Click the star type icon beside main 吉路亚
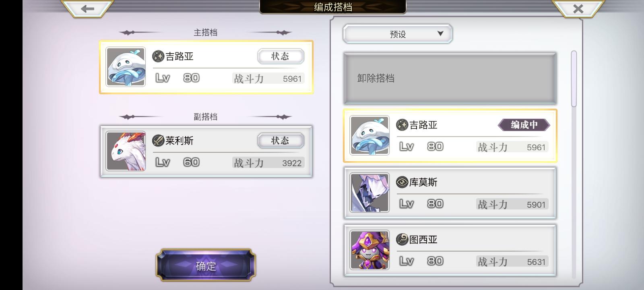Screen dimensions: 644x290 coord(158,56)
